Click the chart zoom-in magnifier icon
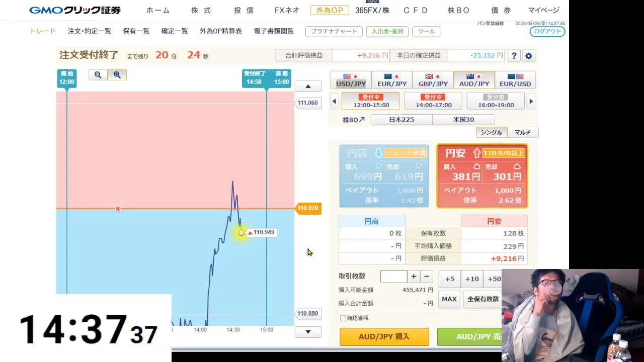 click(117, 75)
